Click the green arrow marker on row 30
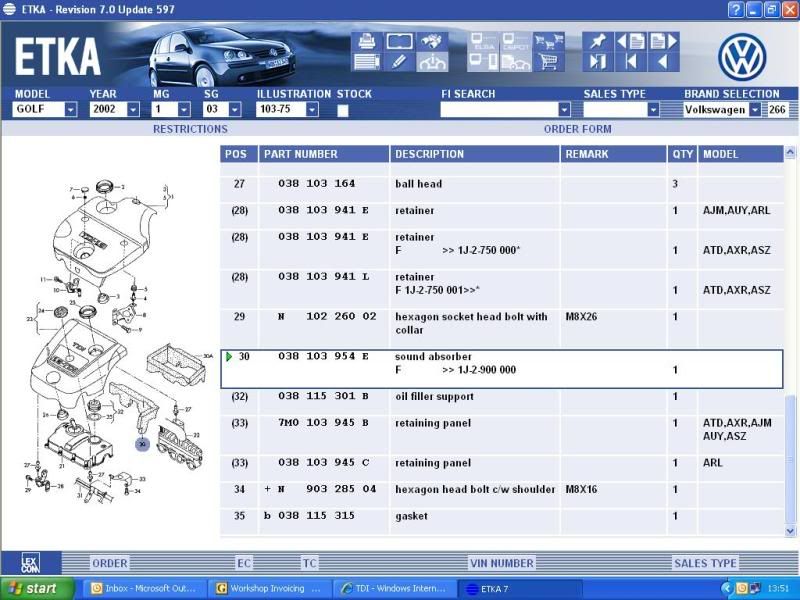Image resolution: width=800 pixels, height=600 pixels. (229, 356)
